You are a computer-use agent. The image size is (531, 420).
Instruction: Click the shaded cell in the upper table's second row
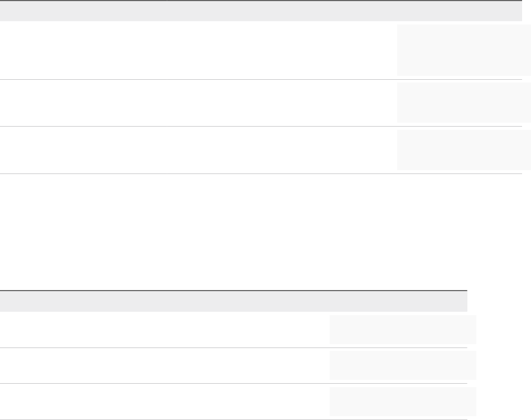point(464,103)
